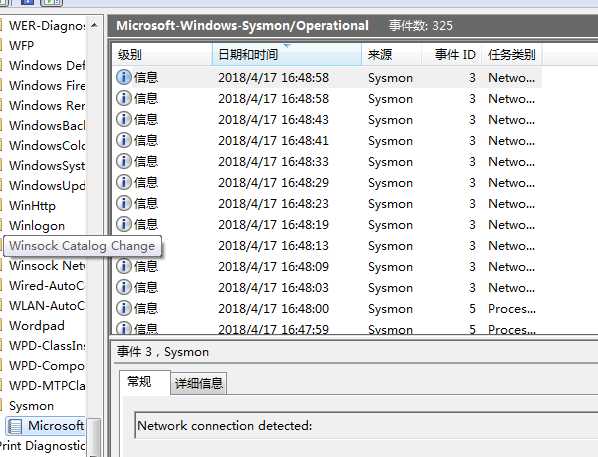Select WPD-CompositeClassDriver tree node
The width and height of the screenshot is (598, 457).
click(x=47, y=366)
